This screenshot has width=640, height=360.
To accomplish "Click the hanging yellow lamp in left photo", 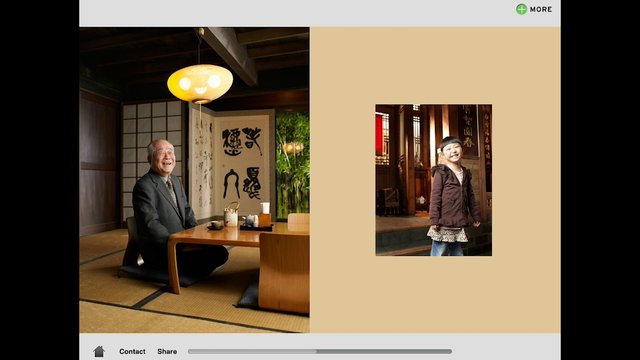I will (x=200, y=84).
